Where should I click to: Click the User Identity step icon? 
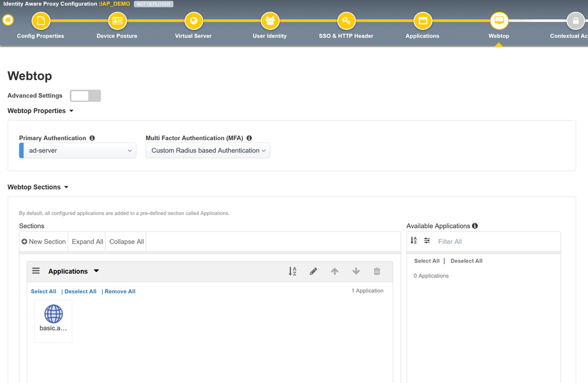click(x=270, y=21)
